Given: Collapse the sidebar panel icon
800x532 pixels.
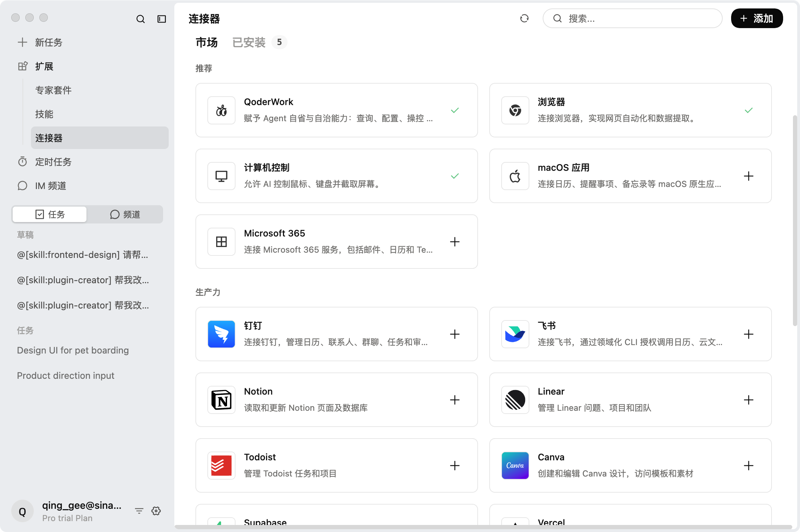Looking at the screenshot, I should [161, 19].
